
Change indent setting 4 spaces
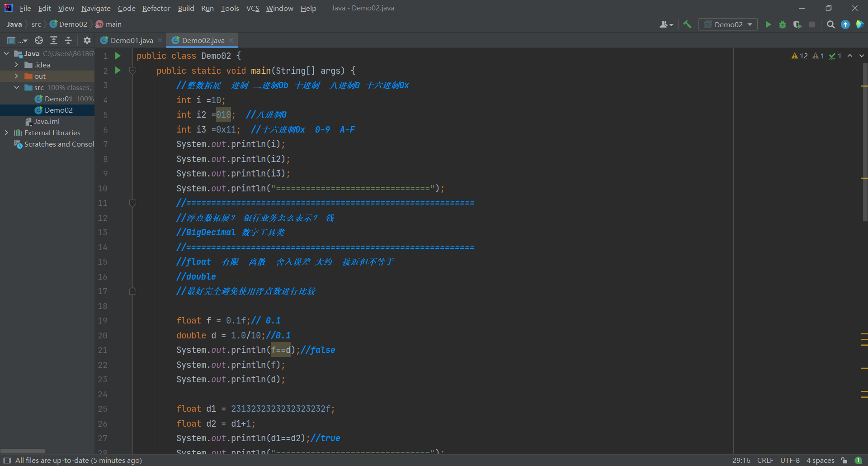[x=820, y=461]
